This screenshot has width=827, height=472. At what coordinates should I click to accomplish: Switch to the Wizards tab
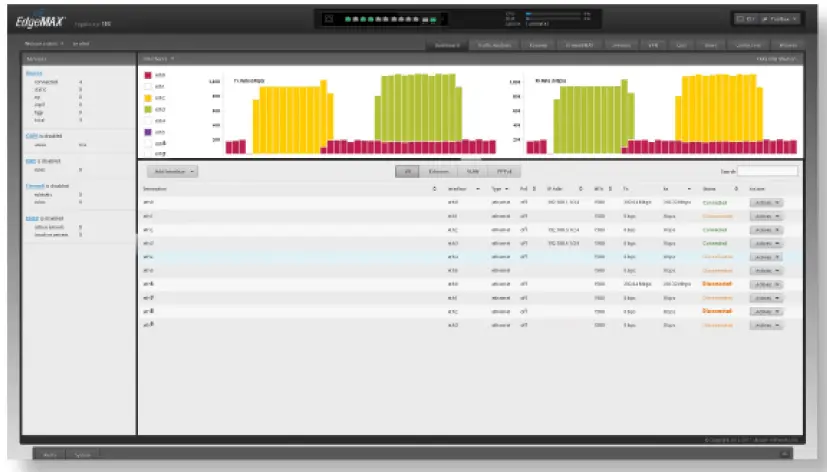[x=788, y=45]
